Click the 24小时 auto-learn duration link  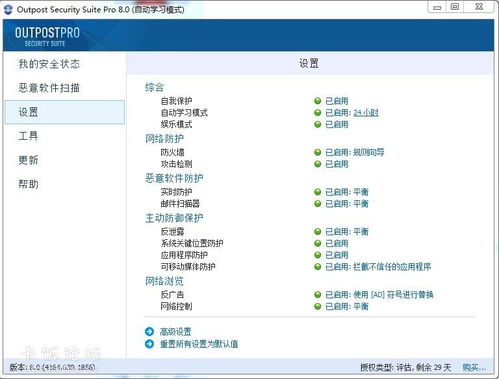click(x=366, y=113)
